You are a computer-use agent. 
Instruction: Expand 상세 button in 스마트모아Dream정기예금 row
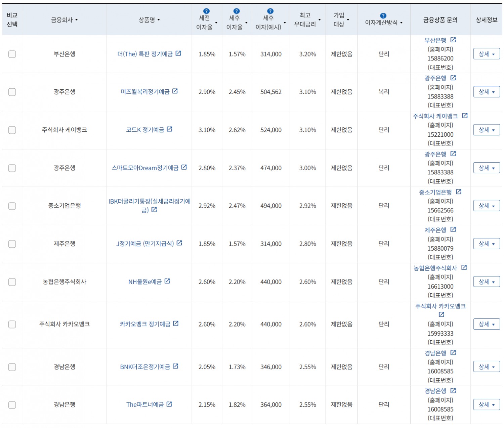(487, 168)
